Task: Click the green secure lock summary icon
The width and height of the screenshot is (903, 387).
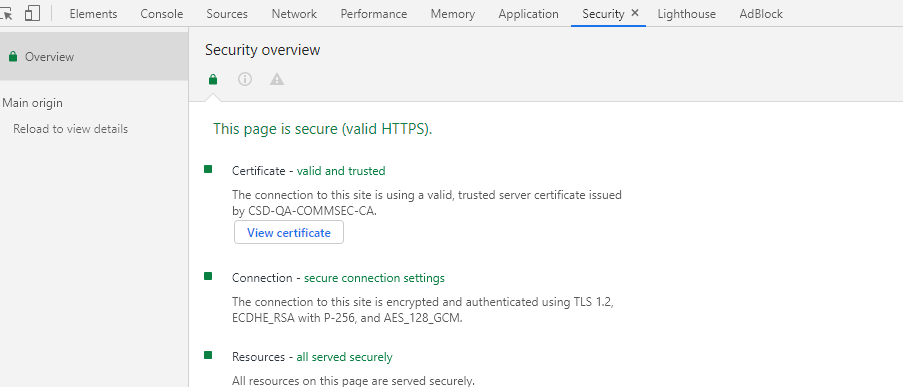Action: (x=213, y=79)
